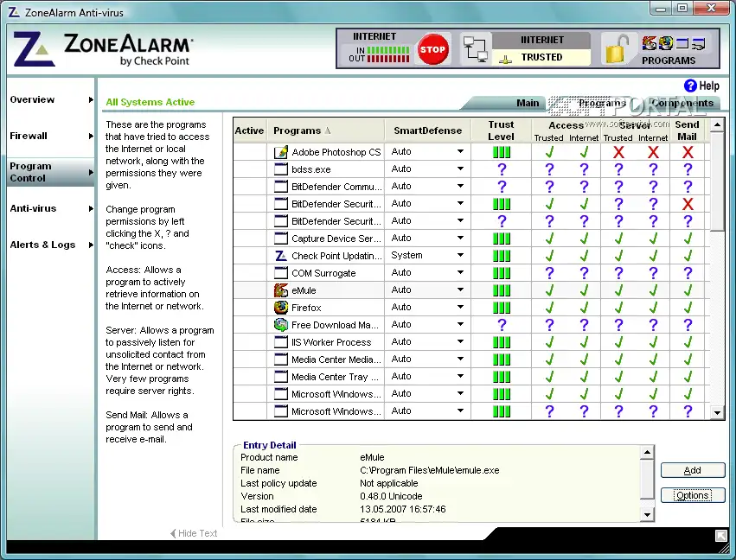Click Entry Detail scrollbar down arrow
Viewport: 736px width, 560px height.
coord(647,514)
